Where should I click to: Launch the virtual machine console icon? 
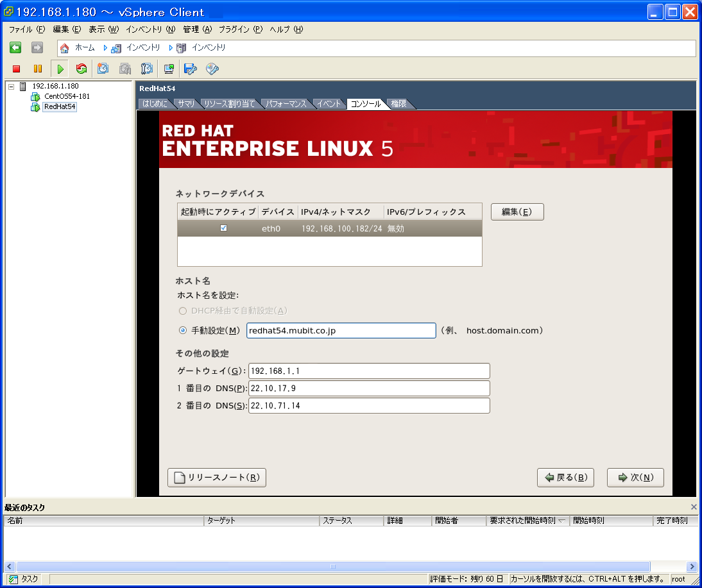pyautogui.click(x=169, y=69)
